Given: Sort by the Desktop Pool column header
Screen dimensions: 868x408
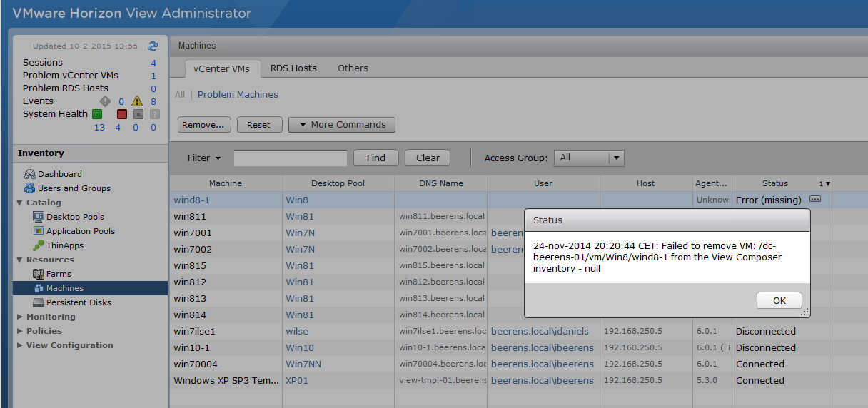Looking at the screenshot, I should click(x=338, y=183).
